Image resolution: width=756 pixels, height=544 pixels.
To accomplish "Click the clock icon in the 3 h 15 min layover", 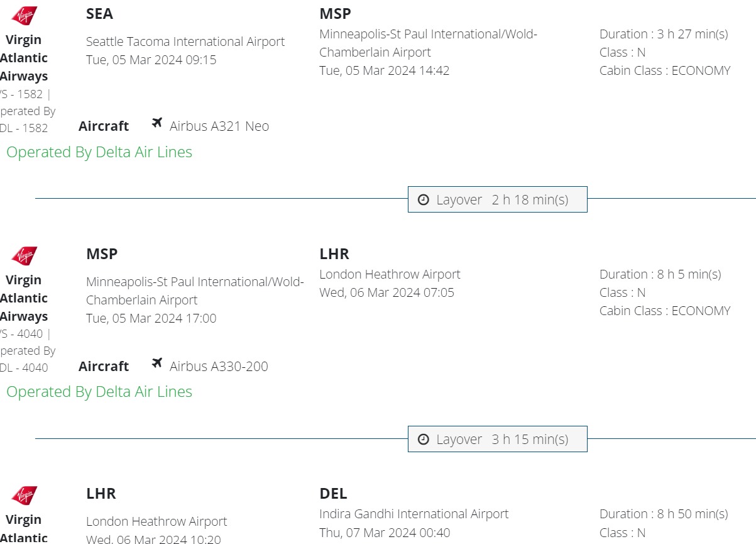I will [x=424, y=439].
